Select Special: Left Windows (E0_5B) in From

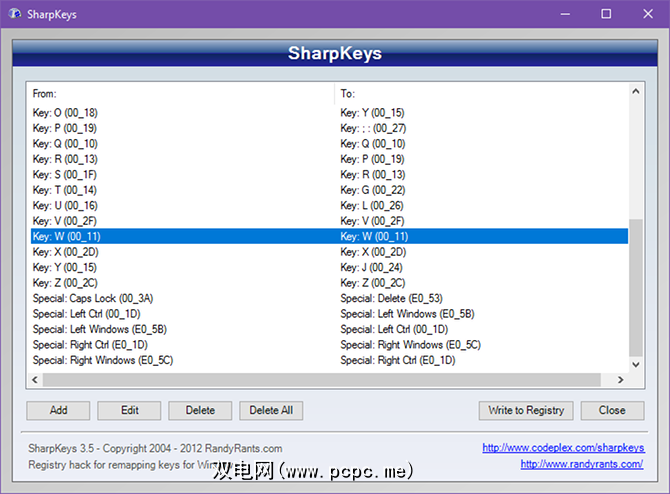coord(100,329)
